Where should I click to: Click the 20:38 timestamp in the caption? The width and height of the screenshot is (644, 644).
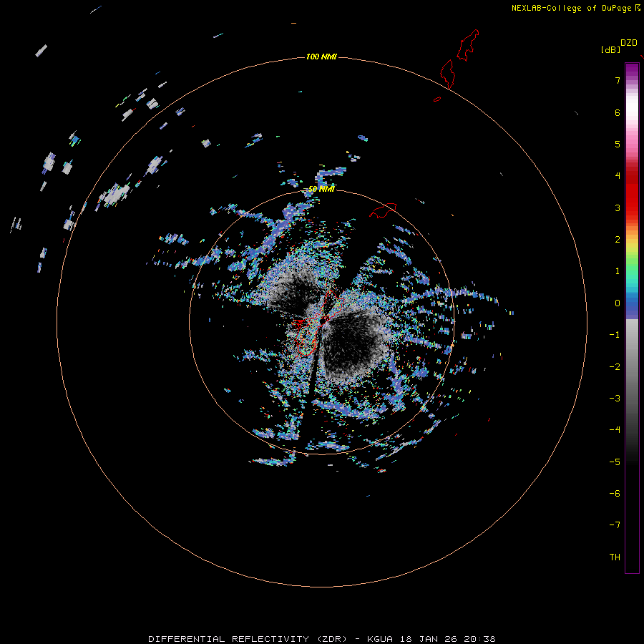pos(479,639)
